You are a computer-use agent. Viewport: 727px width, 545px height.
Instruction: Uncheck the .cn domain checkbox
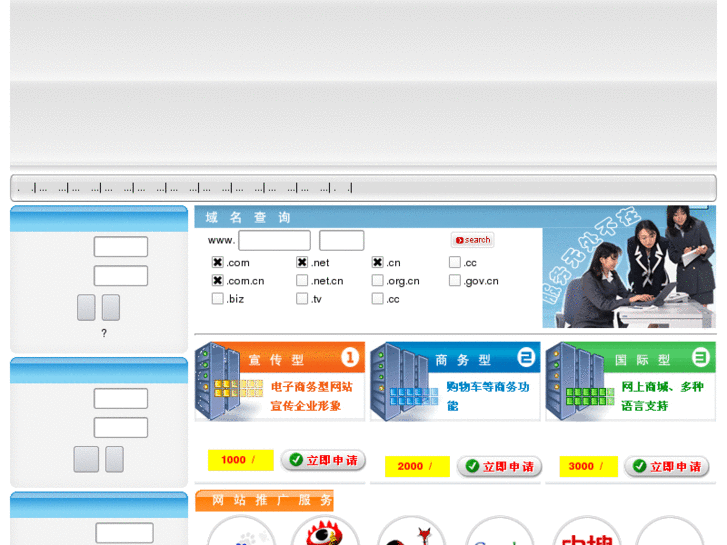[377, 262]
